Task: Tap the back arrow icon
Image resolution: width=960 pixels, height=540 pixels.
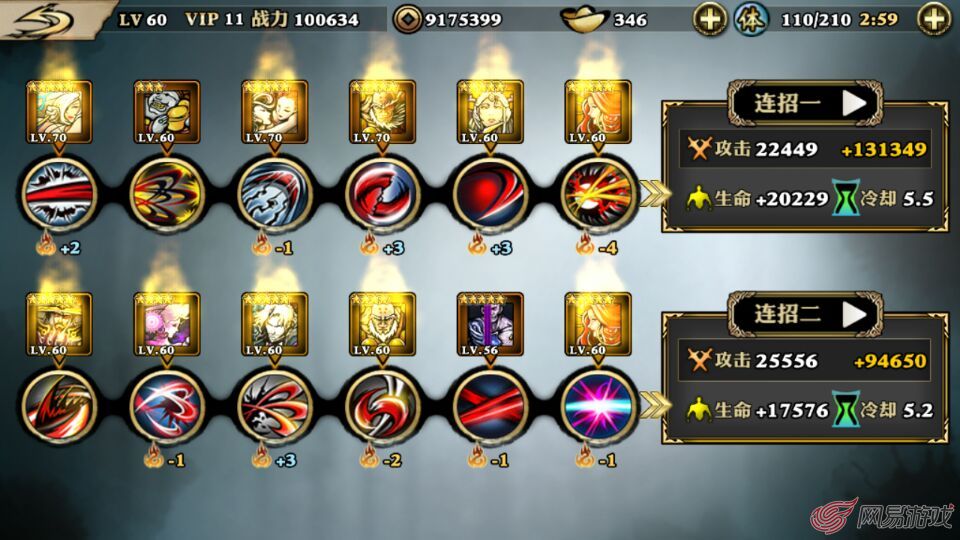Action: click(45, 20)
